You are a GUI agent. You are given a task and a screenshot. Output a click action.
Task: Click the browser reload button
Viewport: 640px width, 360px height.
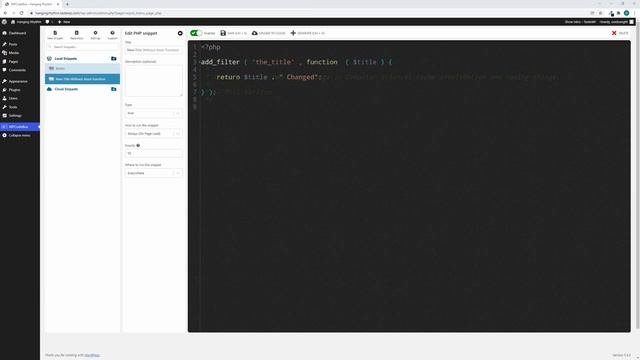click(21, 13)
